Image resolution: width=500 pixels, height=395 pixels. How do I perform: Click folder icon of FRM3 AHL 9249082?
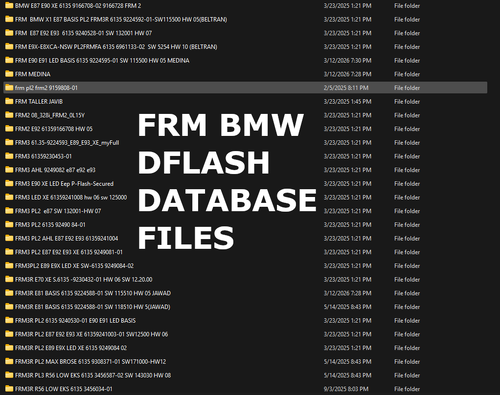[9, 170]
